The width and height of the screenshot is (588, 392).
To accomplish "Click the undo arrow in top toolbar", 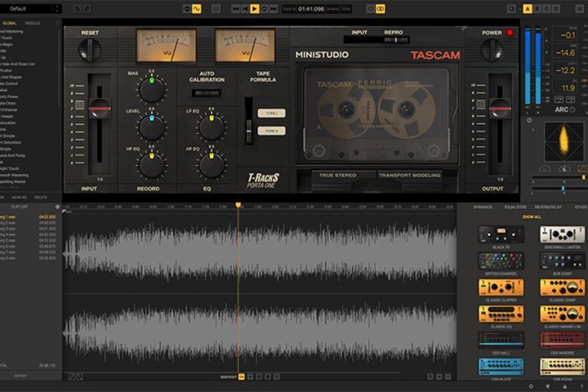I will point(77,8).
